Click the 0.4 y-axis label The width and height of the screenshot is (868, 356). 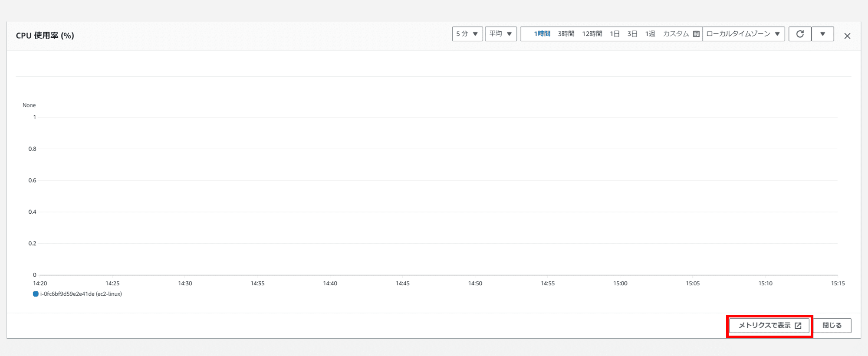tap(33, 212)
